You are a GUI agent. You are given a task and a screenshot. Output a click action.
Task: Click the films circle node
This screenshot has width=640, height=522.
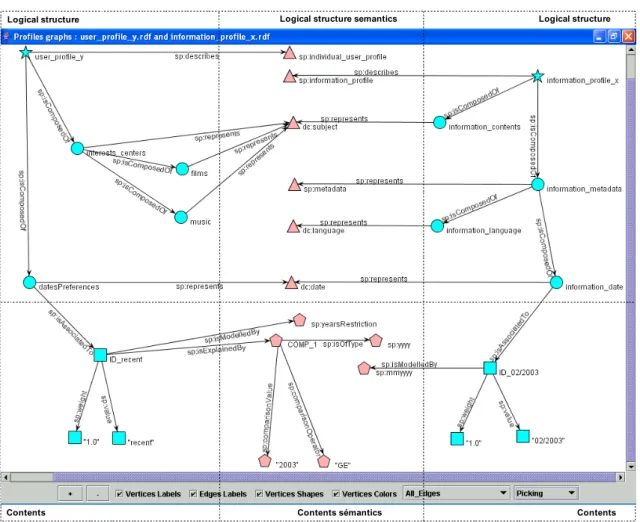click(x=182, y=169)
